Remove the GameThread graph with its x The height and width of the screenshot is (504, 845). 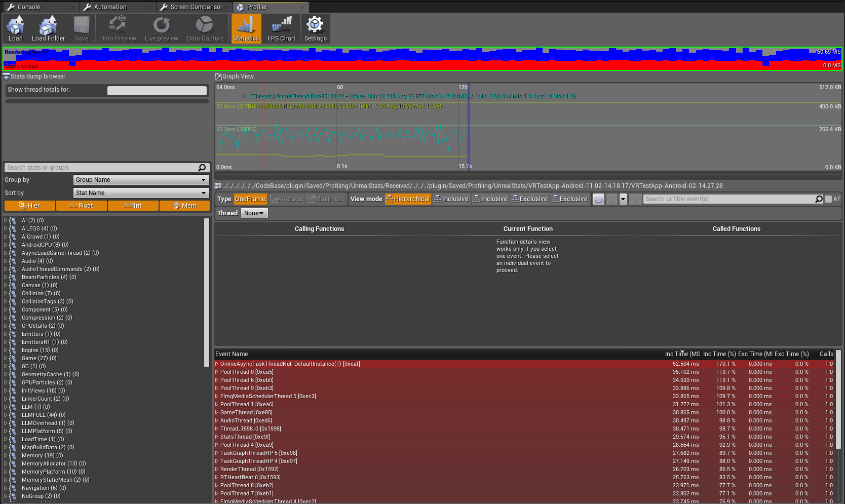tap(245, 96)
